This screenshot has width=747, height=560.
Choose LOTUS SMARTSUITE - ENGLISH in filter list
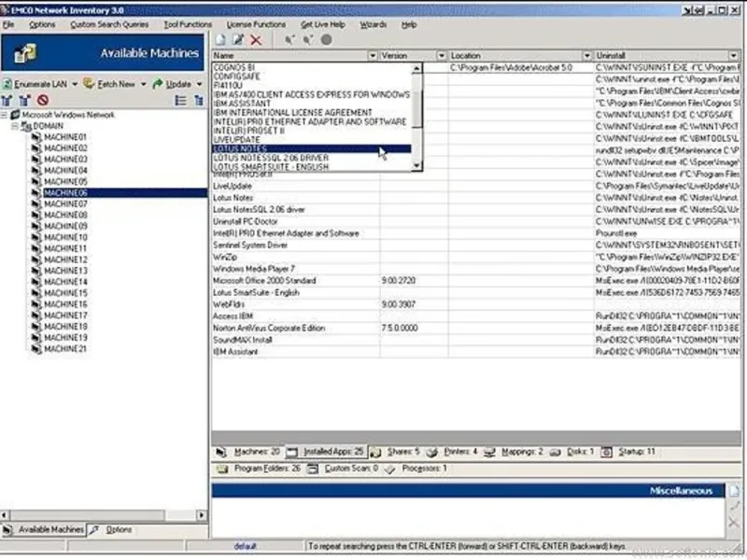tap(312, 167)
